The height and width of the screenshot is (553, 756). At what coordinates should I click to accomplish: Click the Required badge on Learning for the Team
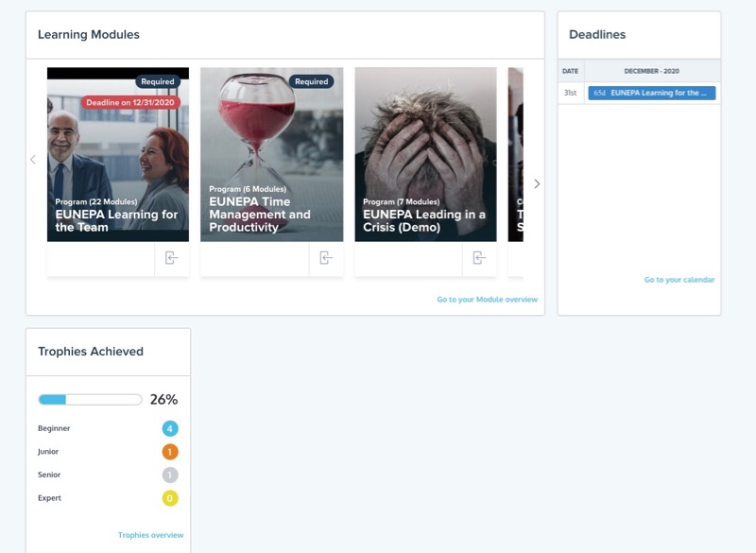[x=158, y=81]
